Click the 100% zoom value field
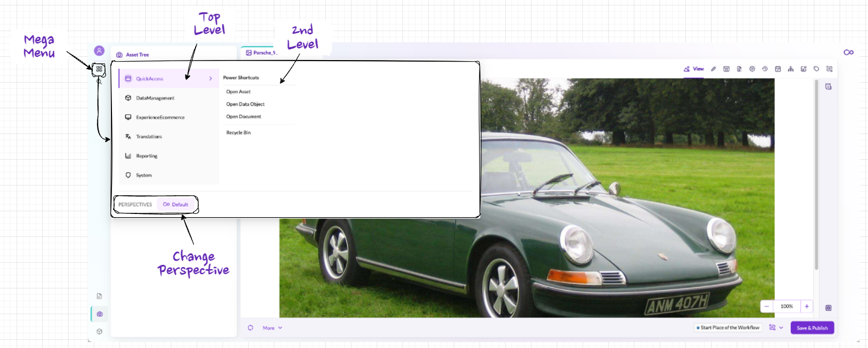The height and width of the screenshot is (348, 868). click(x=787, y=306)
